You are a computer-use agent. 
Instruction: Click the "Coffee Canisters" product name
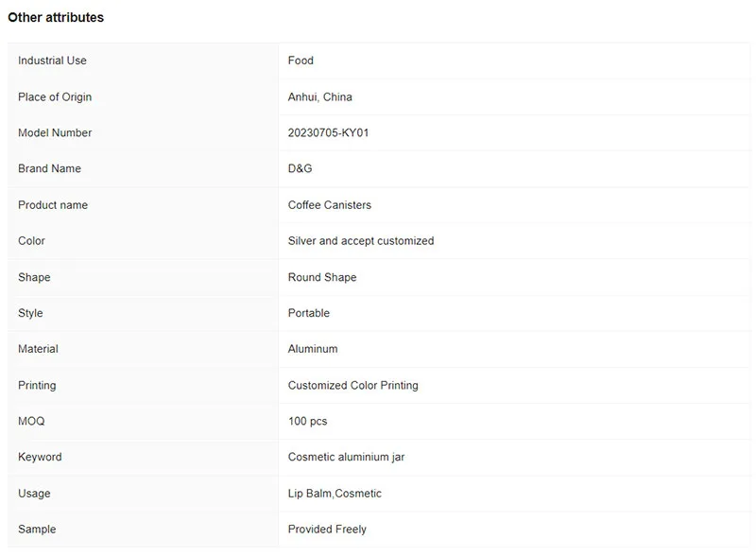tap(329, 204)
